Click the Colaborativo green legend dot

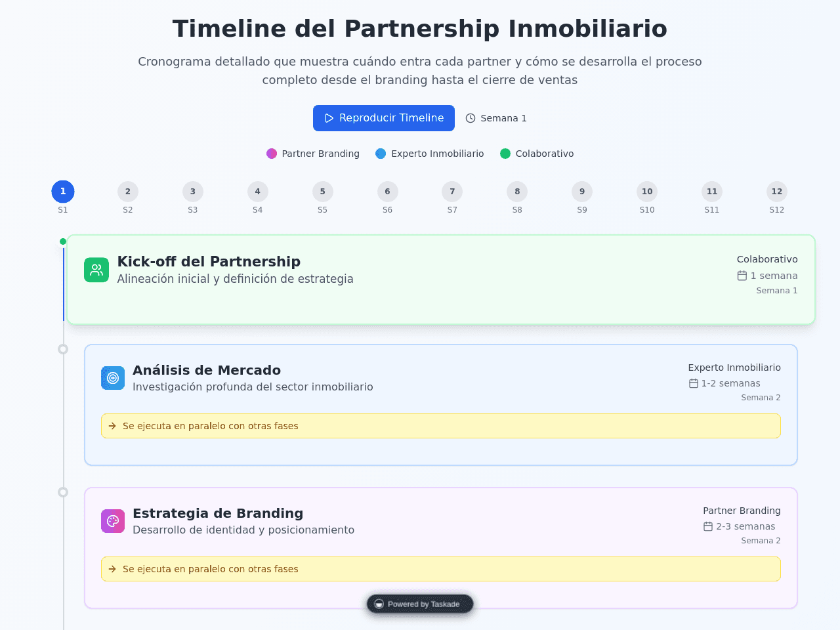[x=505, y=154]
